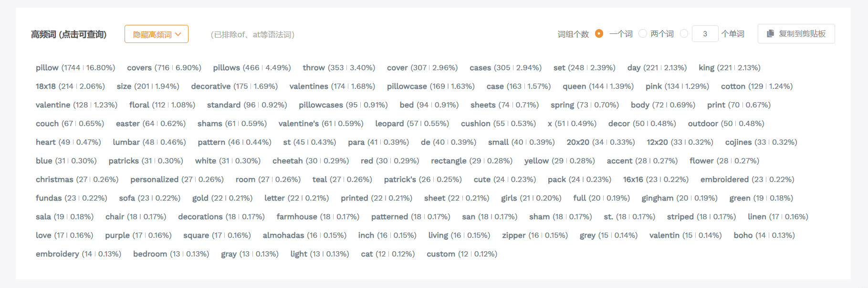Click the keyword "cojines"
The image size is (868, 288).
pos(739,142)
